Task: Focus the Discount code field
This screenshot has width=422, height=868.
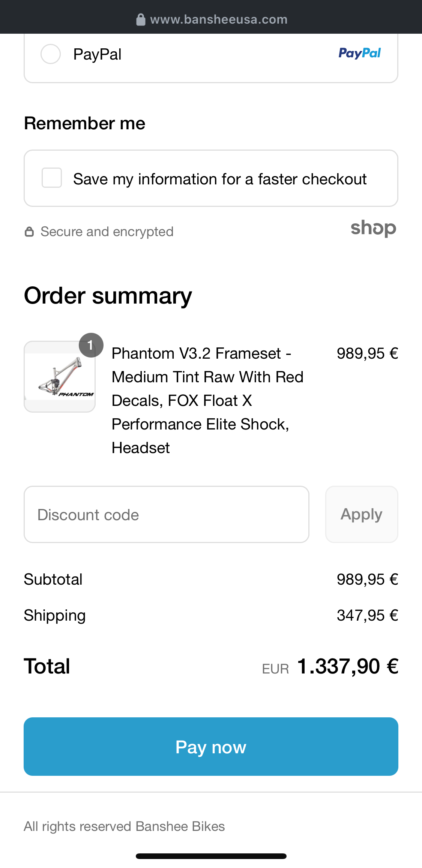Action: coord(167,515)
